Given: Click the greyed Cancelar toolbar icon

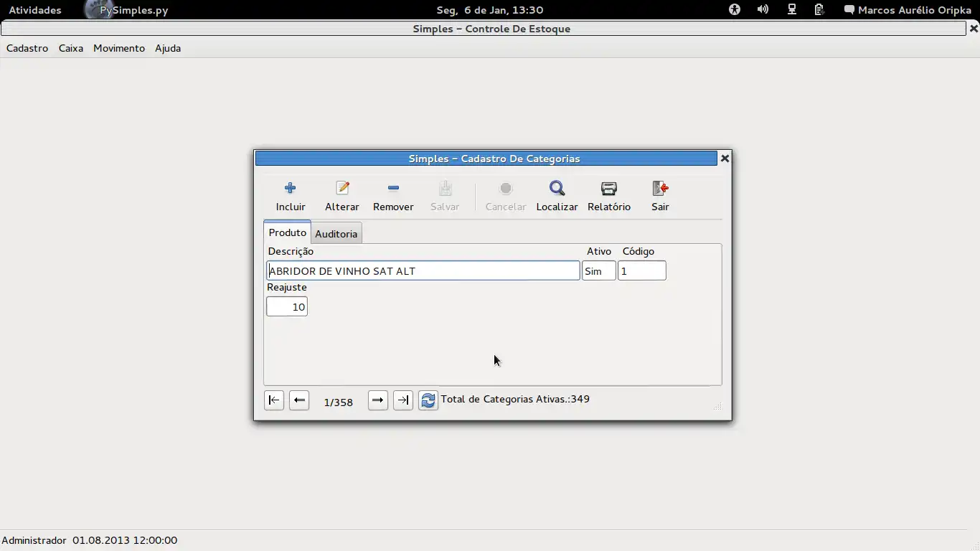Looking at the screenshot, I should point(506,188).
